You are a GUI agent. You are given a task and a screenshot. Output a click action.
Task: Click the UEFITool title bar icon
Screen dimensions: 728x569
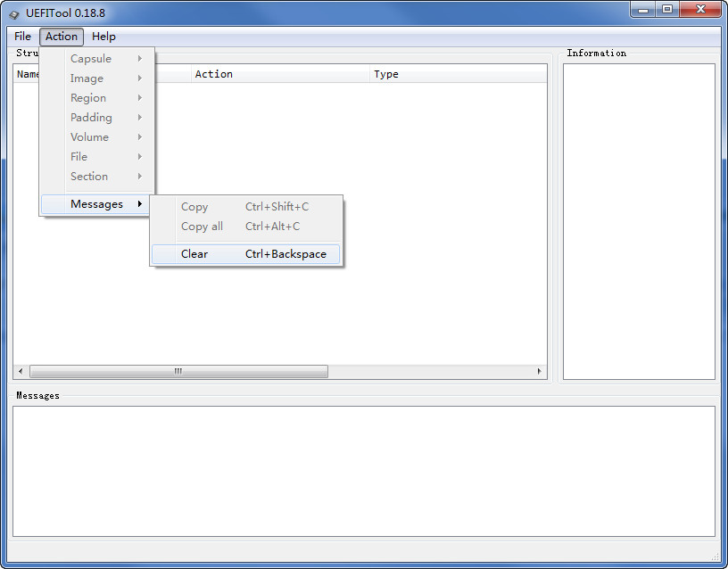[14, 14]
